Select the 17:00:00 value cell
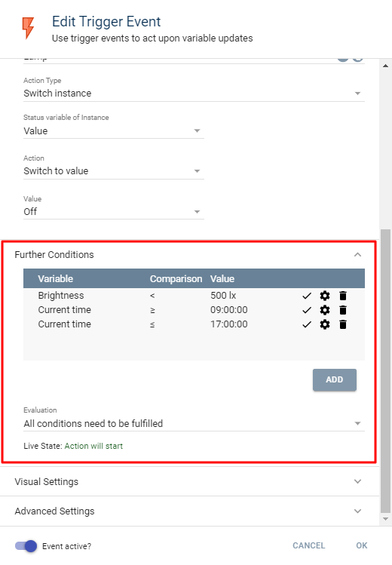The height and width of the screenshot is (565, 392). click(229, 324)
